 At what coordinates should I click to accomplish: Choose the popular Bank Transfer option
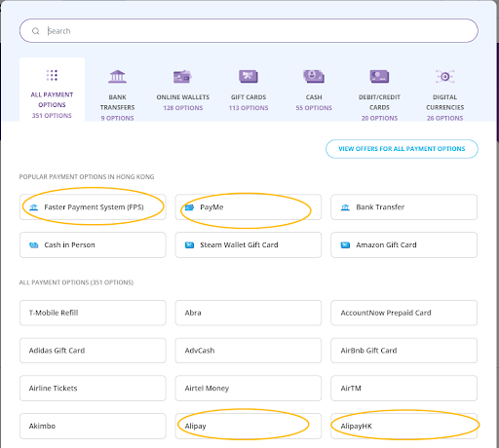(x=404, y=207)
